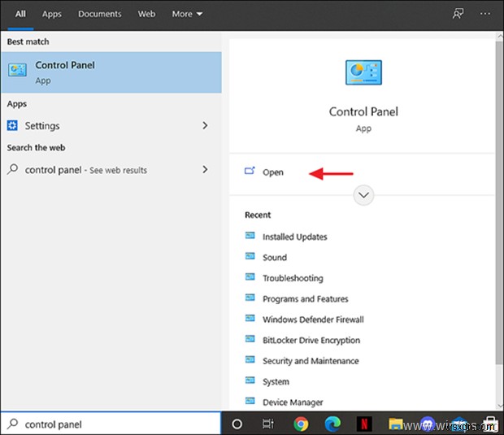Click the feedback person icon in header

pos(458,14)
